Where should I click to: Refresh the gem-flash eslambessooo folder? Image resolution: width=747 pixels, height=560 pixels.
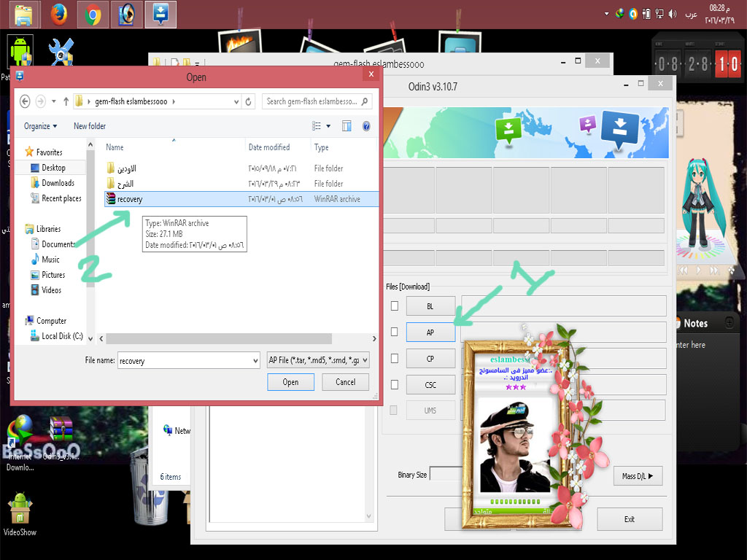[x=248, y=101]
